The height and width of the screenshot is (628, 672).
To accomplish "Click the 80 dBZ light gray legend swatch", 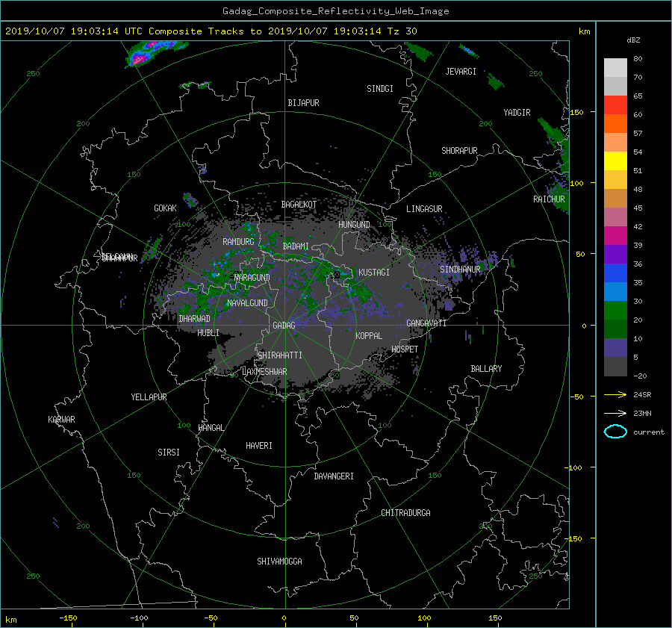I will click(615, 67).
